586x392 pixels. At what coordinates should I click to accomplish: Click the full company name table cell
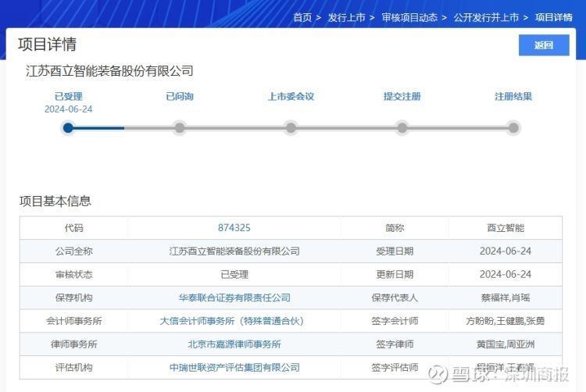pos(234,251)
